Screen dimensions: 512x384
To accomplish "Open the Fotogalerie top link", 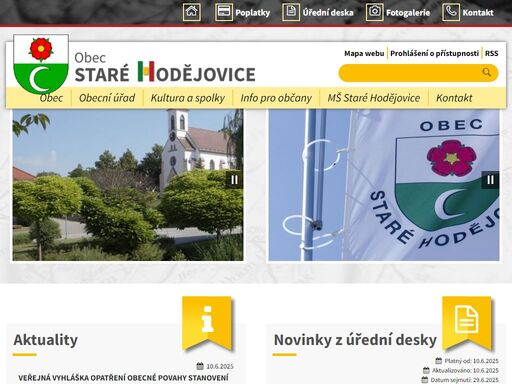I will click(408, 13).
